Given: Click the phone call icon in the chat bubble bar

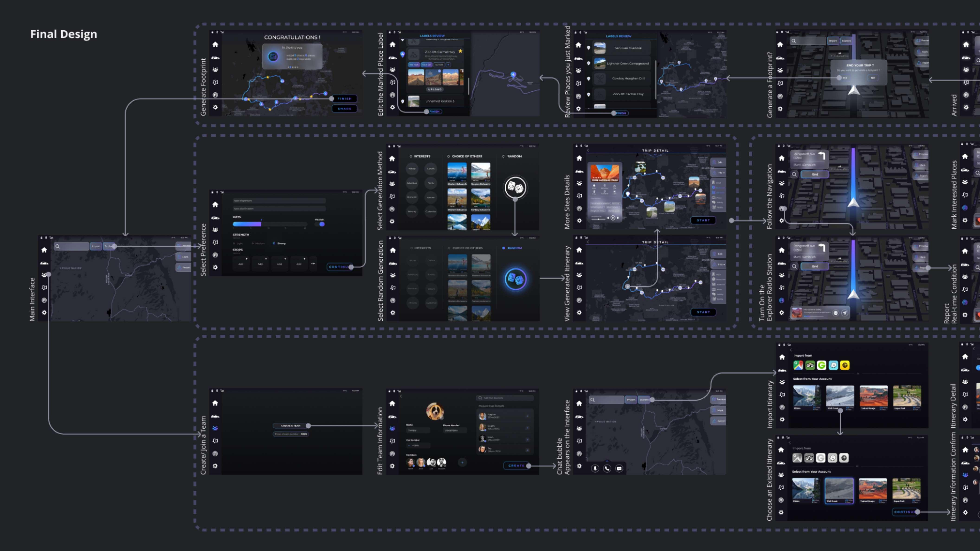Looking at the screenshot, I should click(x=607, y=468).
